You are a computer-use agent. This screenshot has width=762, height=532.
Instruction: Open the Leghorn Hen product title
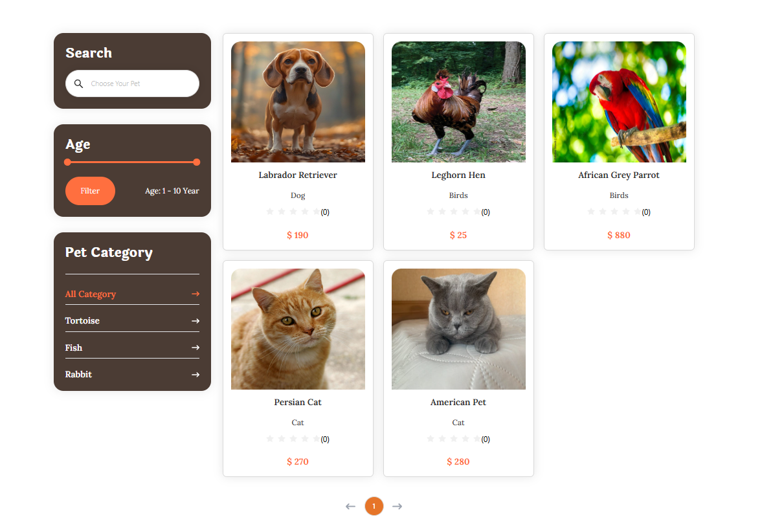pos(458,175)
